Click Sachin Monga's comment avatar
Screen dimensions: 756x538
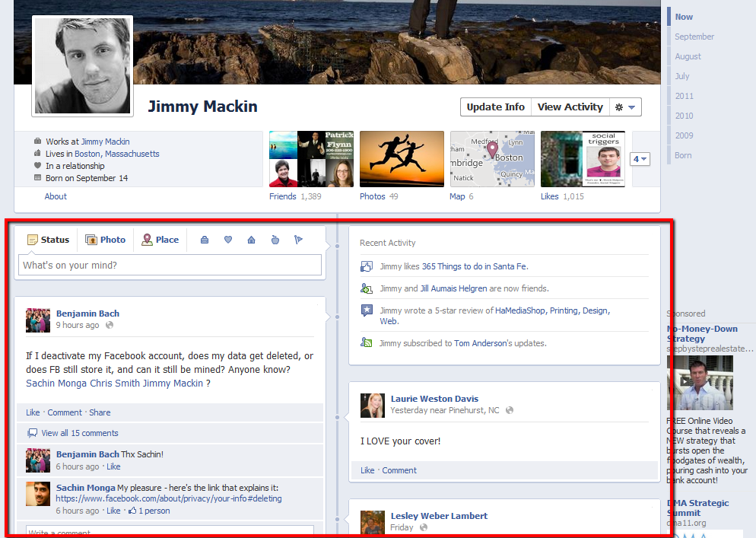pos(38,494)
